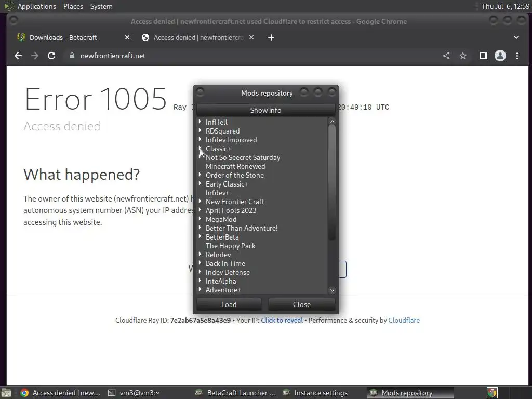Screen dimensions: 532x399
Task: Expand the Adventure+ entry
Action: [200, 289]
